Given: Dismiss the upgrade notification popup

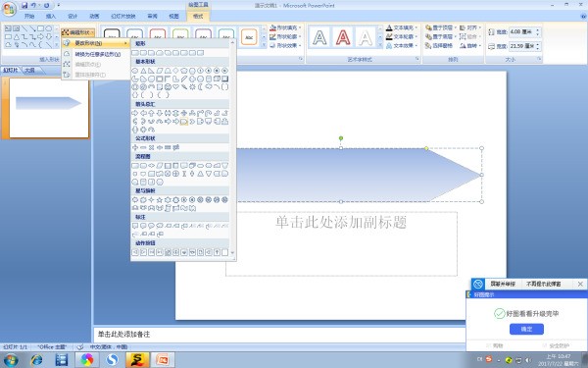Looking at the screenshot, I should pos(580,284).
